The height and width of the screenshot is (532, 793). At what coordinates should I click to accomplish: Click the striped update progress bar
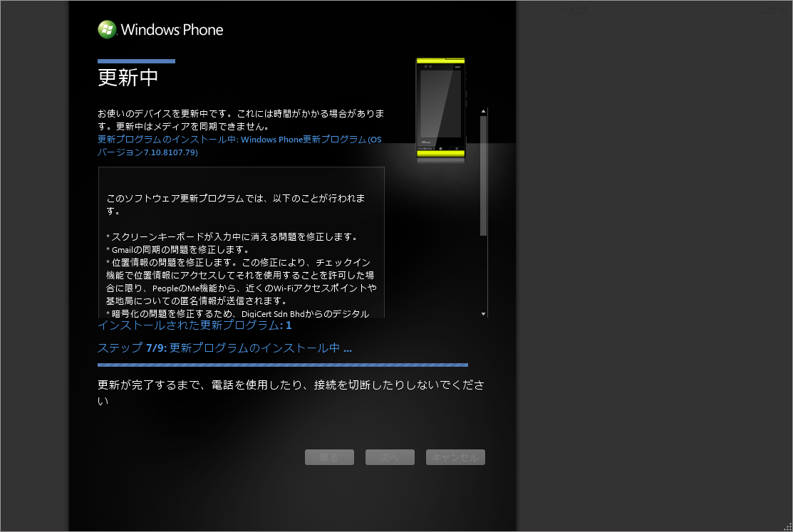click(x=283, y=365)
